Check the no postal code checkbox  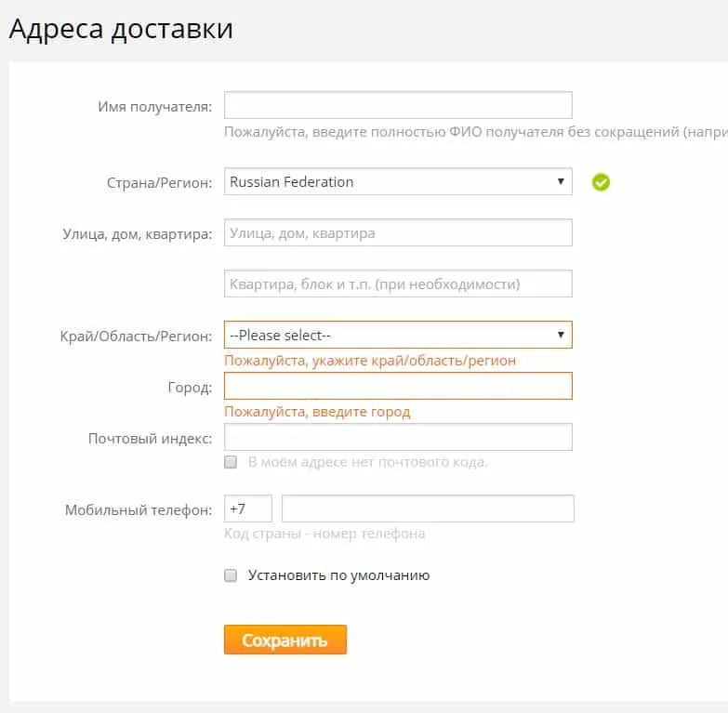(x=231, y=462)
